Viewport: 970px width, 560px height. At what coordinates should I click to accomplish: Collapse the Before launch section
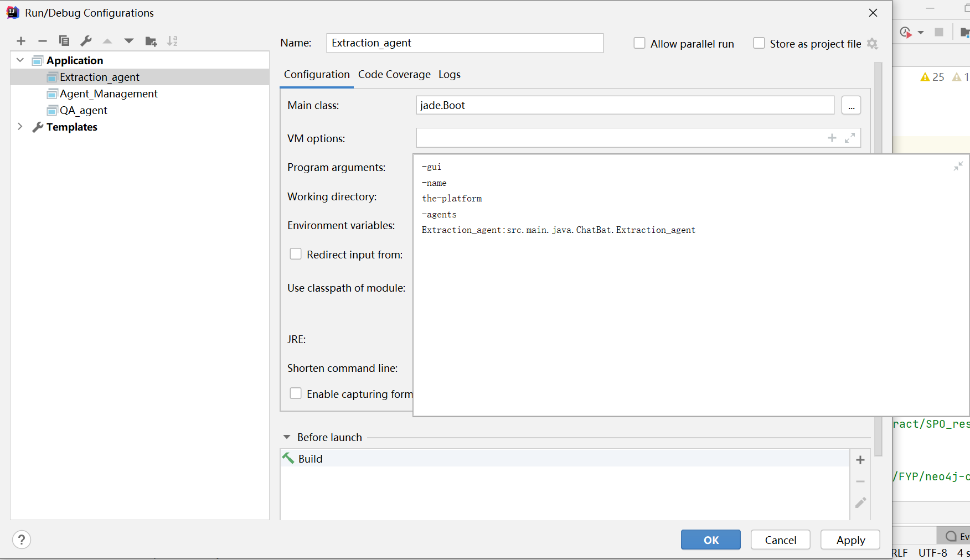point(287,437)
